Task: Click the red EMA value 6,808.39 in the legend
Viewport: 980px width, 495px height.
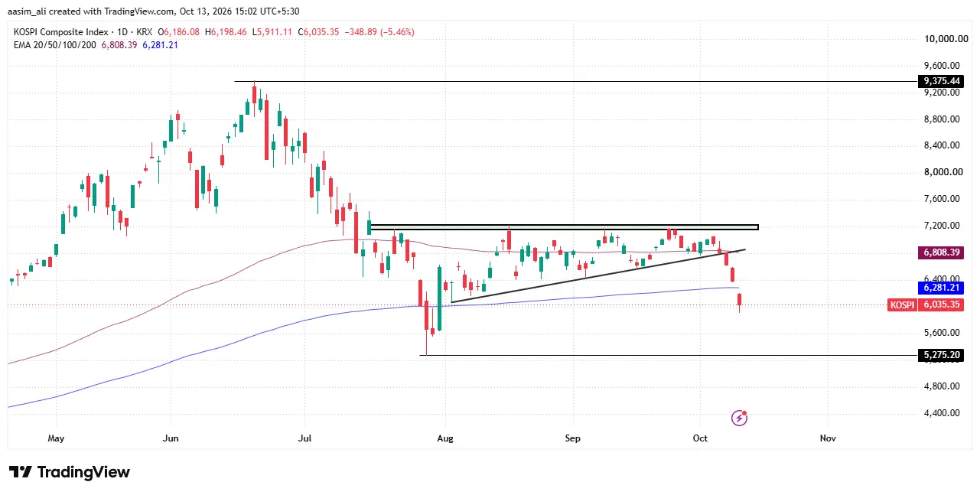Action: pos(119,45)
